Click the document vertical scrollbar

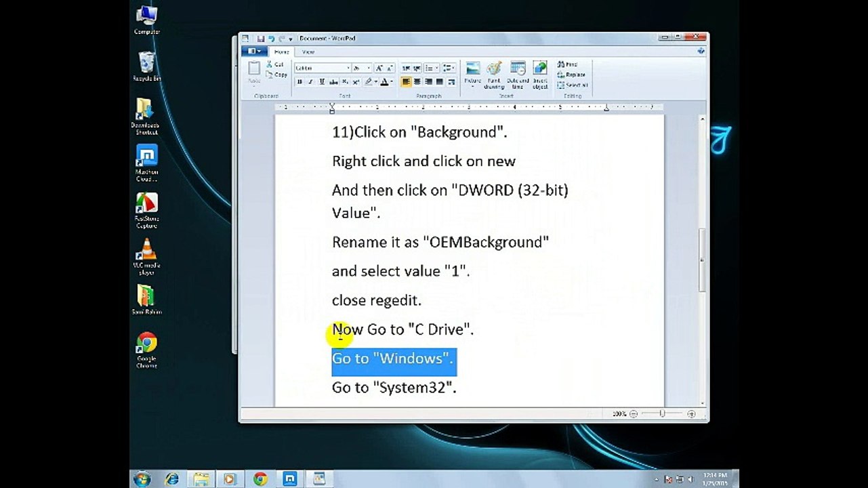pos(702,260)
